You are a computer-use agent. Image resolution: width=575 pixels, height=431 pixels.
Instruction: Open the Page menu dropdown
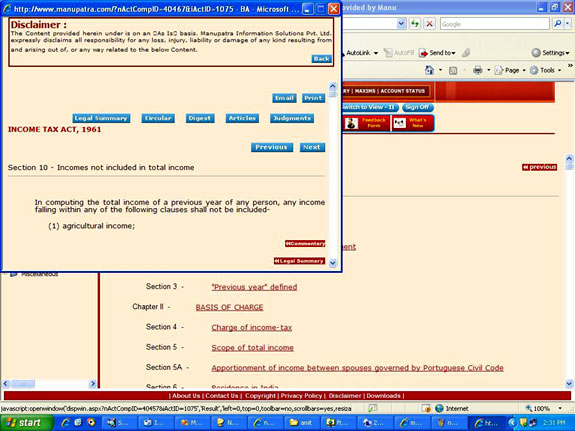[x=510, y=70]
